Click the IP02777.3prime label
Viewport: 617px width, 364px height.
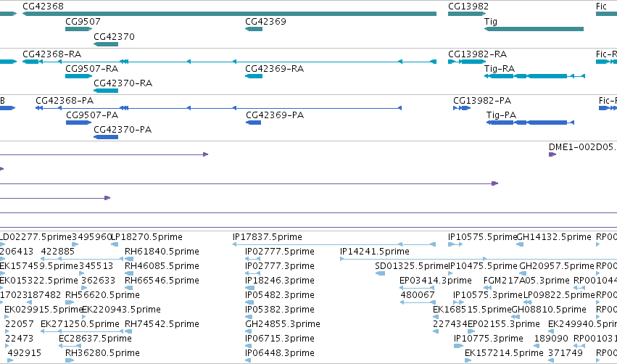coord(280,266)
